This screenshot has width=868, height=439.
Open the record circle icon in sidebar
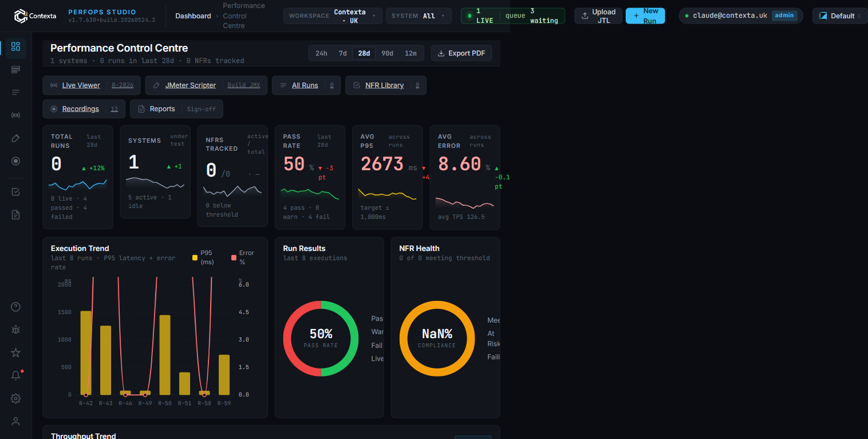[x=15, y=161]
